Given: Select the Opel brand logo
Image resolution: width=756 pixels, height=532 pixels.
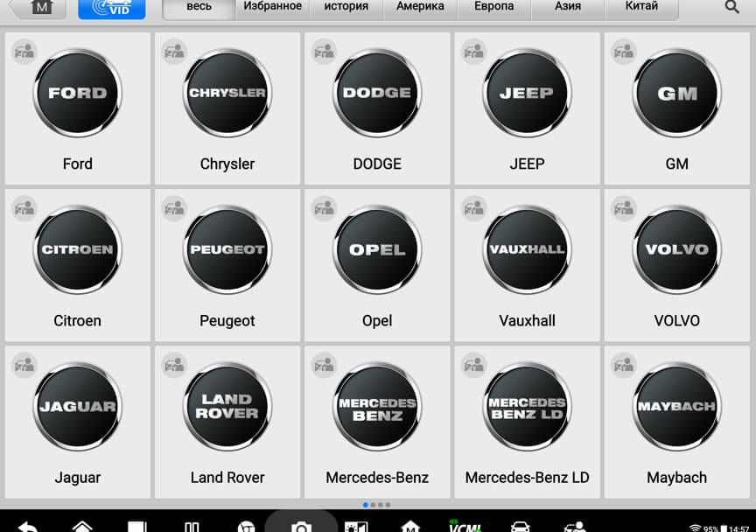Looking at the screenshot, I should click(x=377, y=249).
